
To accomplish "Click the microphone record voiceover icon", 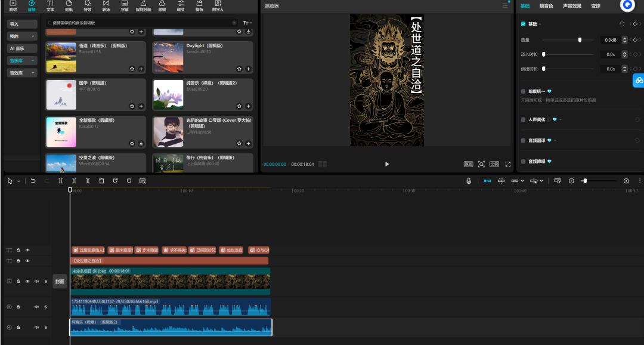I will click(x=469, y=181).
